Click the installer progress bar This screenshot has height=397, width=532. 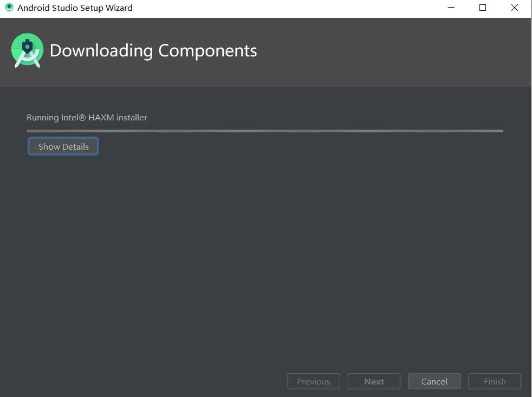pos(265,131)
